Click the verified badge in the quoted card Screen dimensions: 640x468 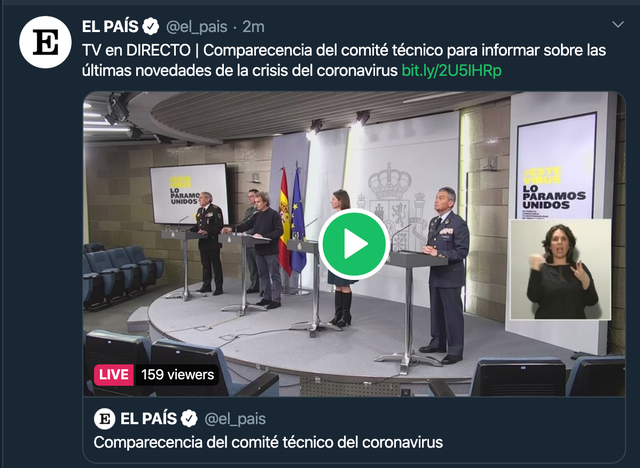189,419
